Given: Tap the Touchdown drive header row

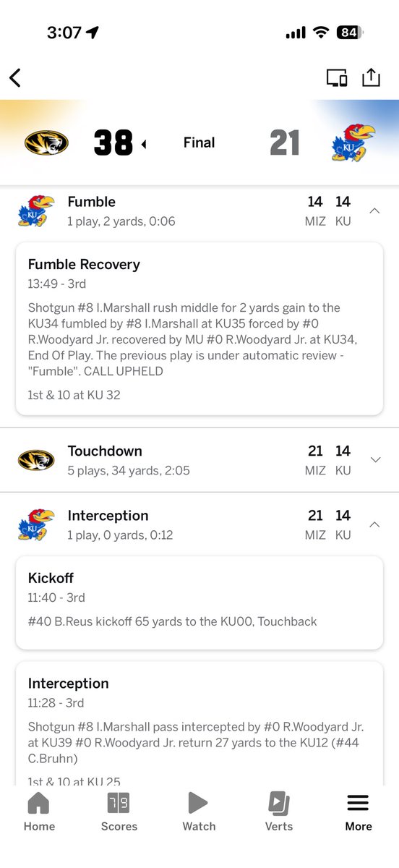Looking at the screenshot, I should pyautogui.click(x=199, y=460).
